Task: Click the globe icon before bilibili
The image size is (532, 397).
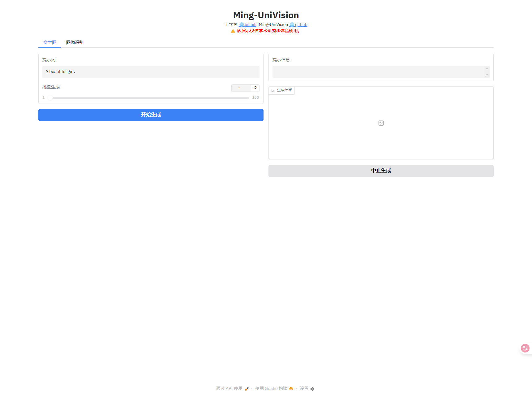Action: [x=242, y=25]
